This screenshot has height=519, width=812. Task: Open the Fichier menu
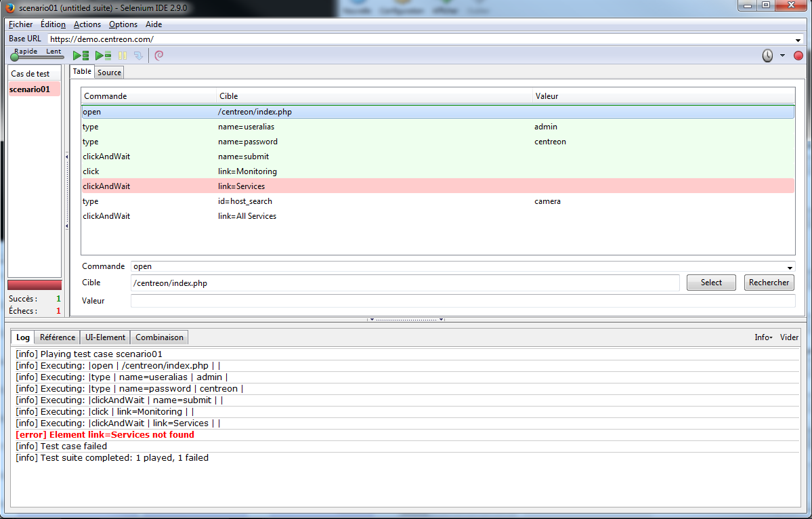click(x=21, y=24)
